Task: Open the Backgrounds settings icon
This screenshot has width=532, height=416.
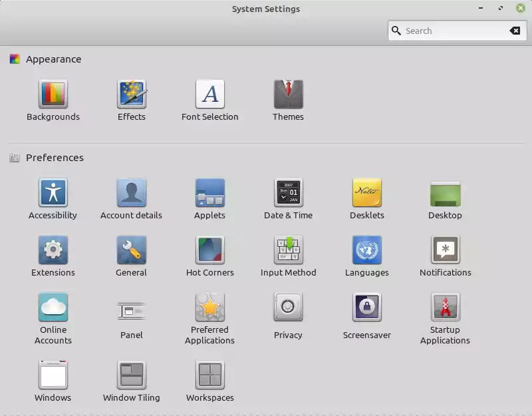Action: pyautogui.click(x=53, y=94)
